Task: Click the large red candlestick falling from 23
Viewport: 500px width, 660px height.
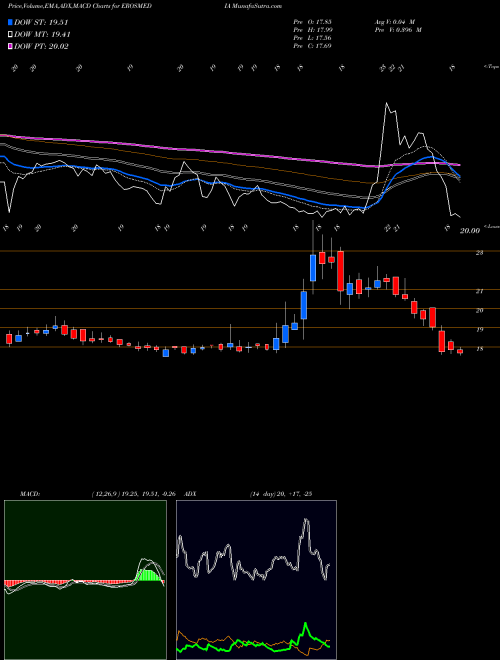Action: tap(340, 271)
